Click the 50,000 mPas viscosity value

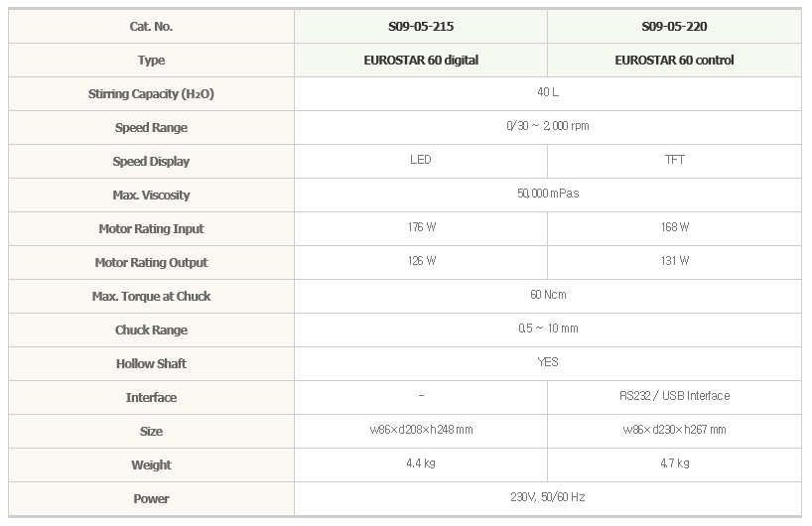click(x=548, y=194)
